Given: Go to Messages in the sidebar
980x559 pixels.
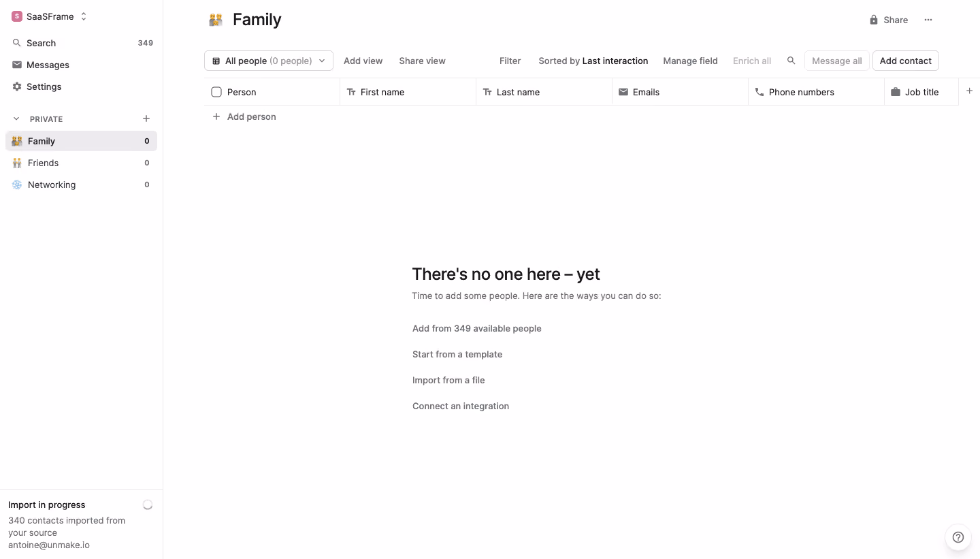Looking at the screenshot, I should point(82,65).
